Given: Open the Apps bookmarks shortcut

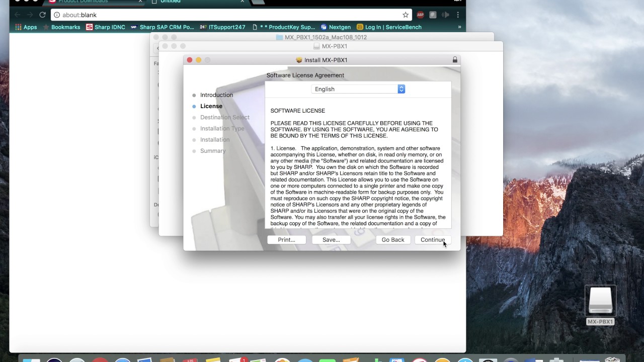Looking at the screenshot, I should (26, 27).
